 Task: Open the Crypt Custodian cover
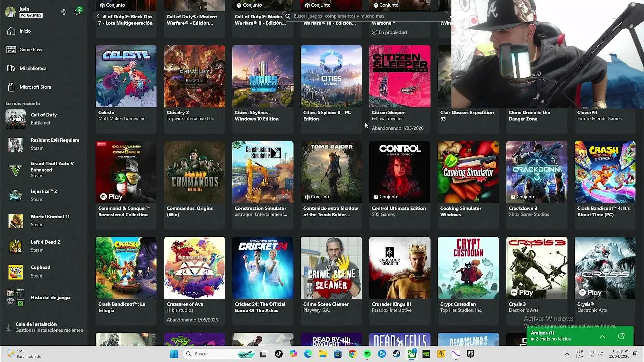click(x=468, y=268)
